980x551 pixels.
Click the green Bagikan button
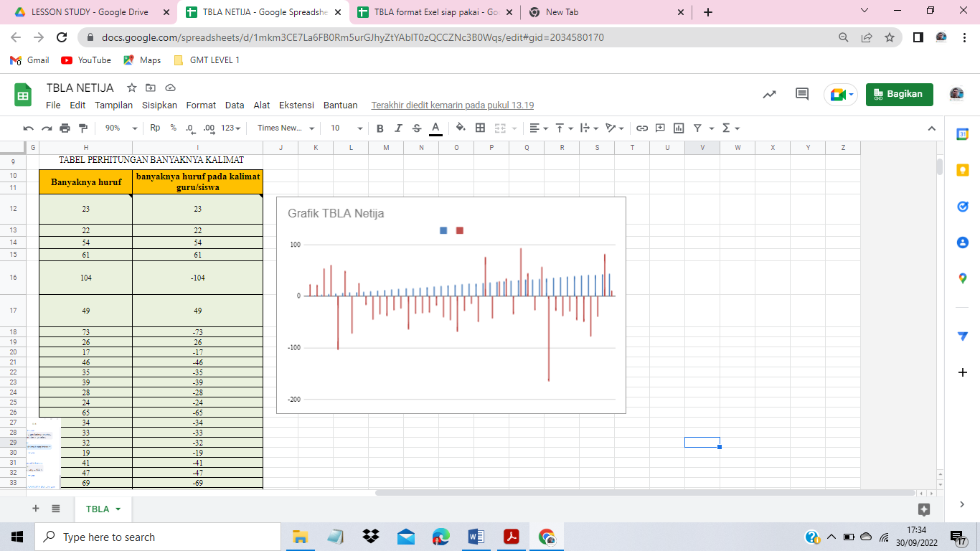(x=899, y=95)
